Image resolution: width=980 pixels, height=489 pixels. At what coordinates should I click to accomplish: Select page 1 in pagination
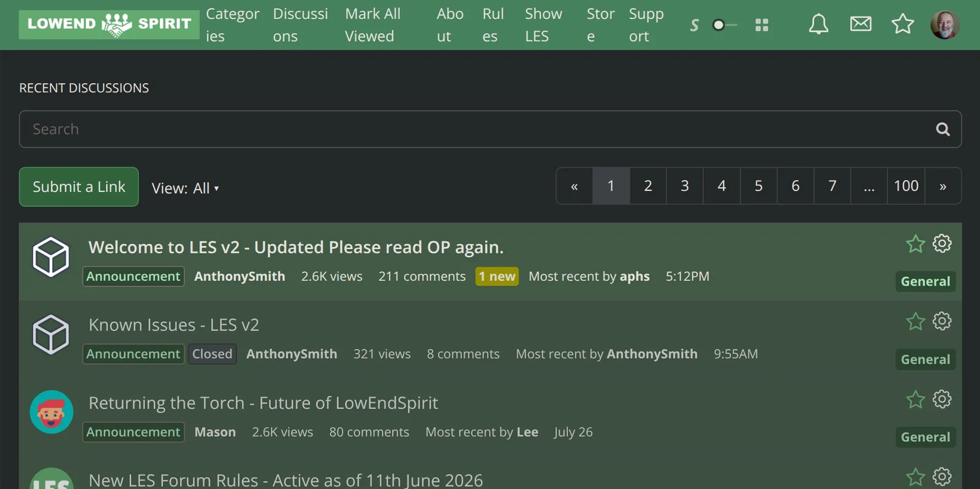(x=611, y=186)
